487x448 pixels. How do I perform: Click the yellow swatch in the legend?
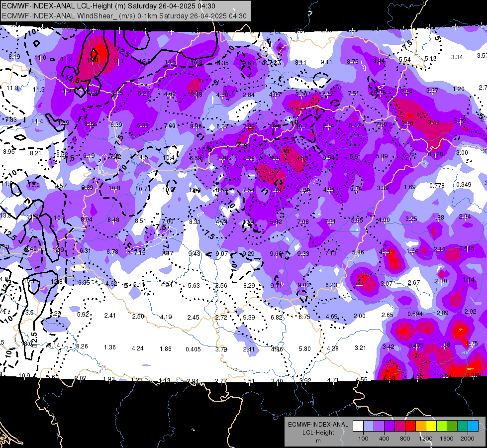pos(431,426)
